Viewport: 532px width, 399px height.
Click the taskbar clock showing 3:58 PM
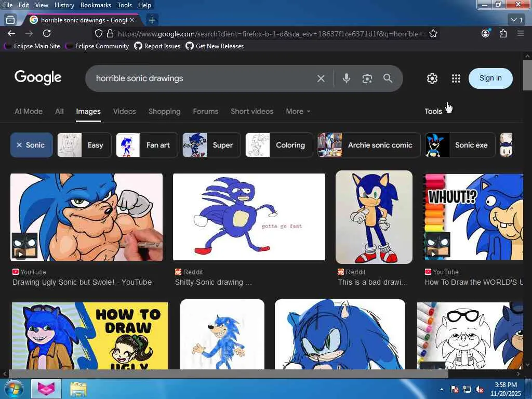[x=506, y=389]
